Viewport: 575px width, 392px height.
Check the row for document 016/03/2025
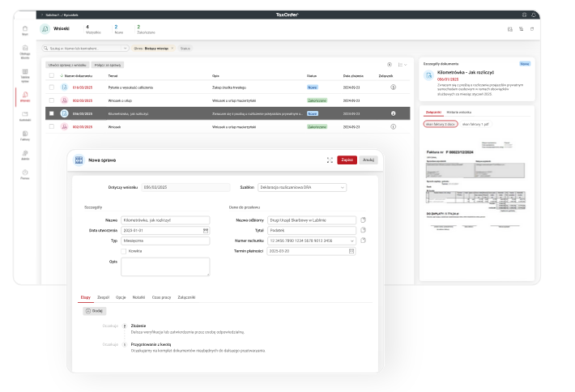[x=51, y=86]
